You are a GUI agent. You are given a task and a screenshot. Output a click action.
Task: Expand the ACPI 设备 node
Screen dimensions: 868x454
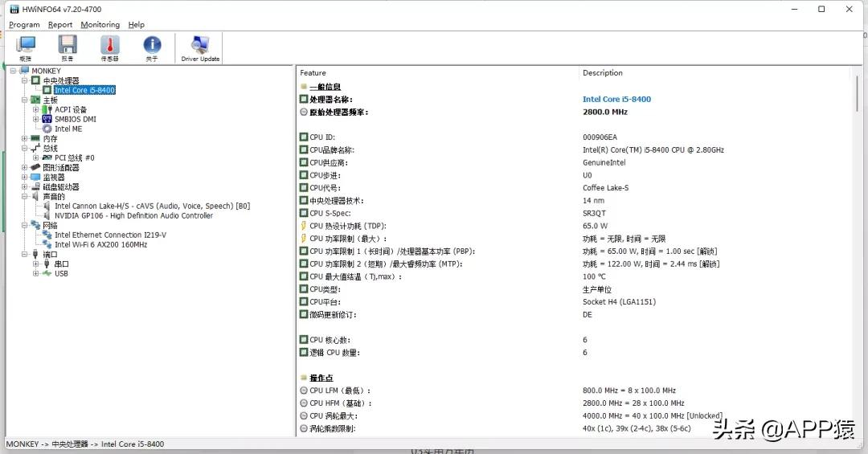pyautogui.click(x=35, y=109)
